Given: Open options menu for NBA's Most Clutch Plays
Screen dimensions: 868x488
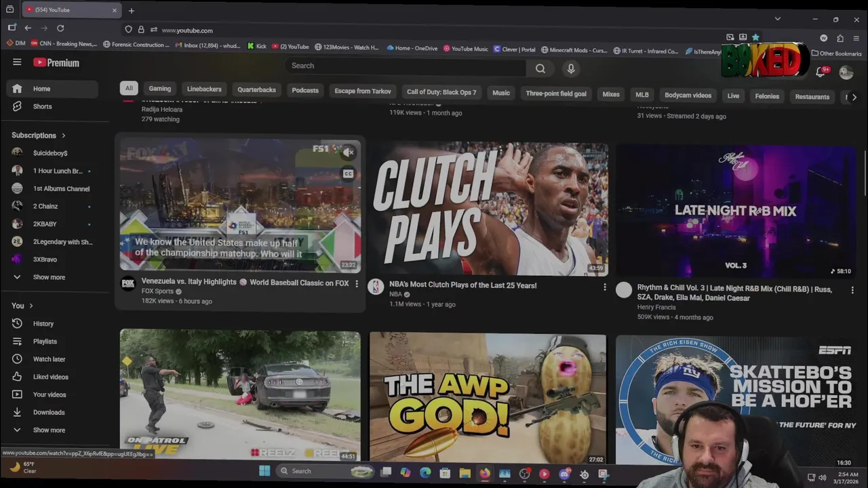Looking at the screenshot, I should 605,287.
